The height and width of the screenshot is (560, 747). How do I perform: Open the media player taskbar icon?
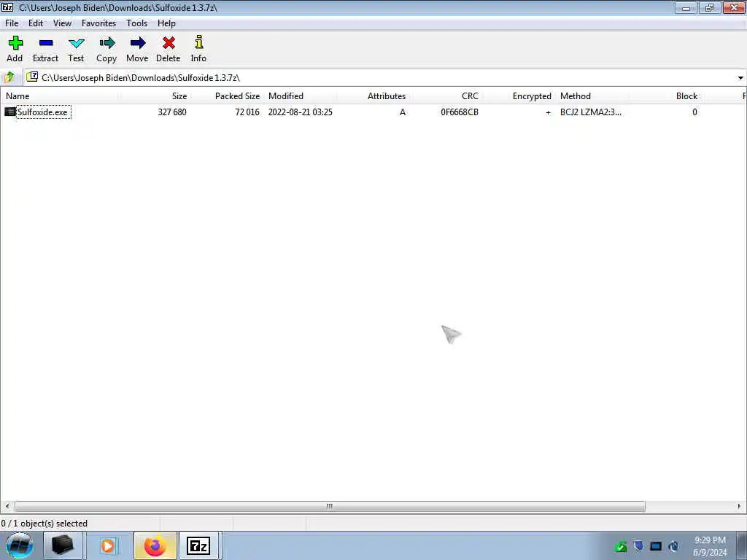108,545
